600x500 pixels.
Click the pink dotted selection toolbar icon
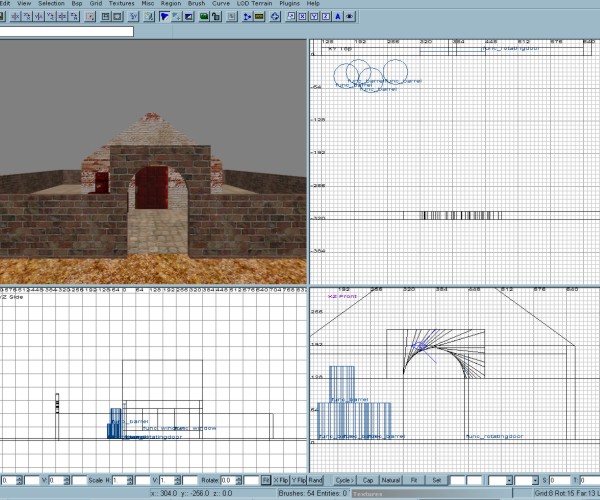[90, 16]
